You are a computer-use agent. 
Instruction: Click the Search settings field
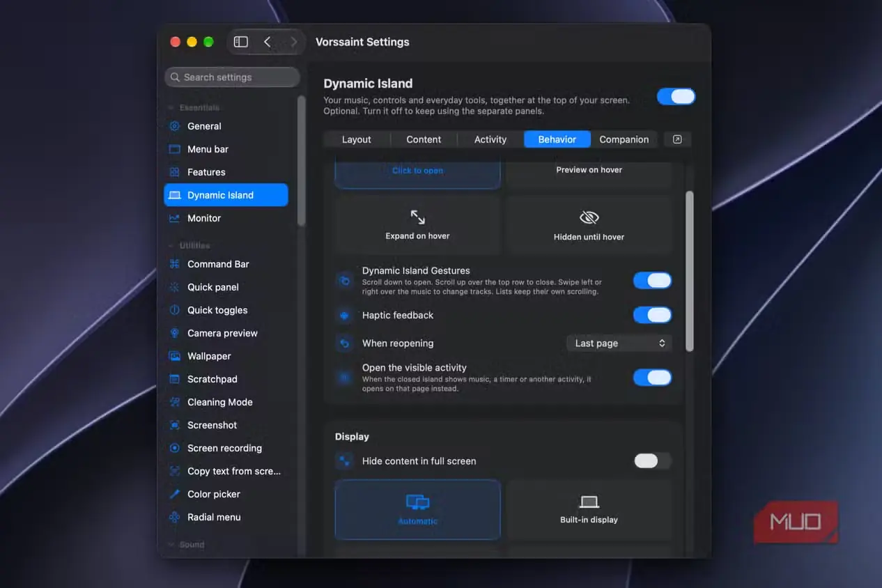[x=232, y=77]
